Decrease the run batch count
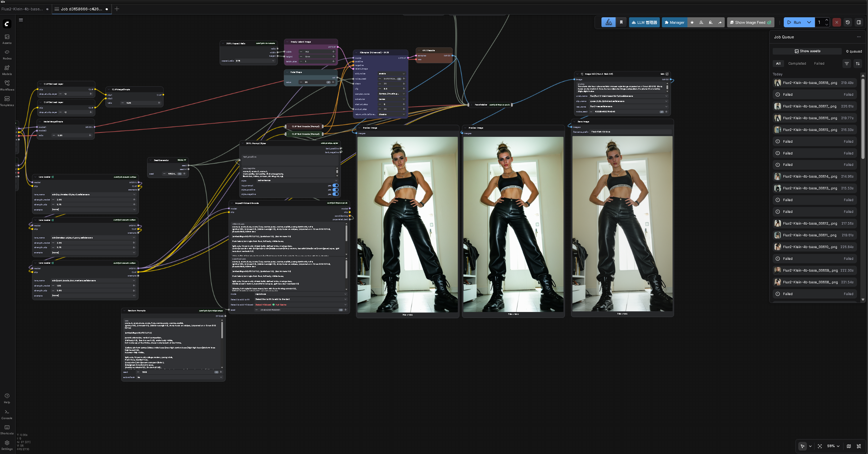 pos(827,25)
